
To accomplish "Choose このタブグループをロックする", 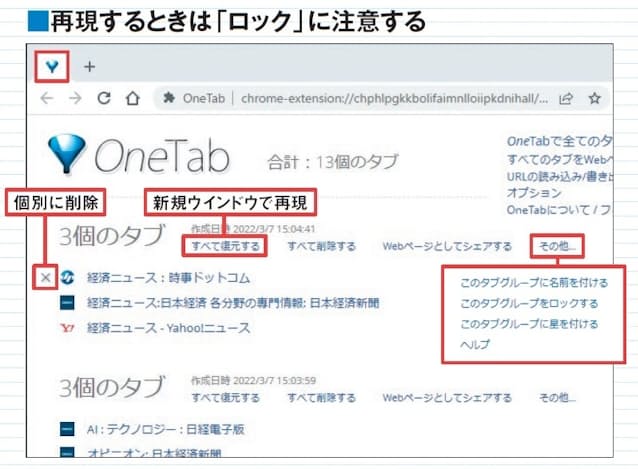I will pos(529,303).
